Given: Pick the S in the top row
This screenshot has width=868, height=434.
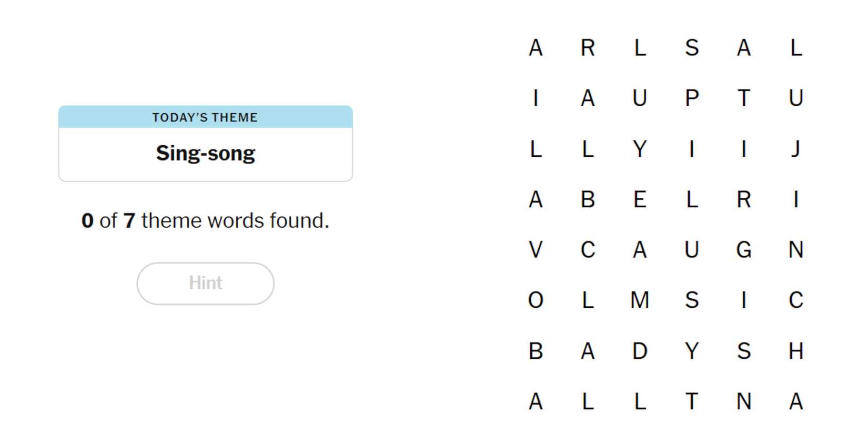Looking at the screenshot, I should pyautogui.click(x=692, y=48).
